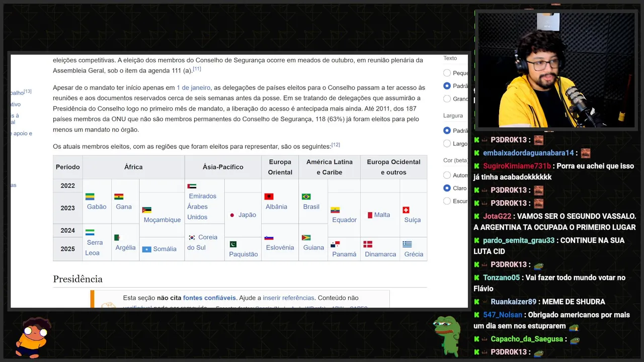Click the 'Ruankaizer89' chat username
The image size is (644, 362).
(x=514, y=302)
